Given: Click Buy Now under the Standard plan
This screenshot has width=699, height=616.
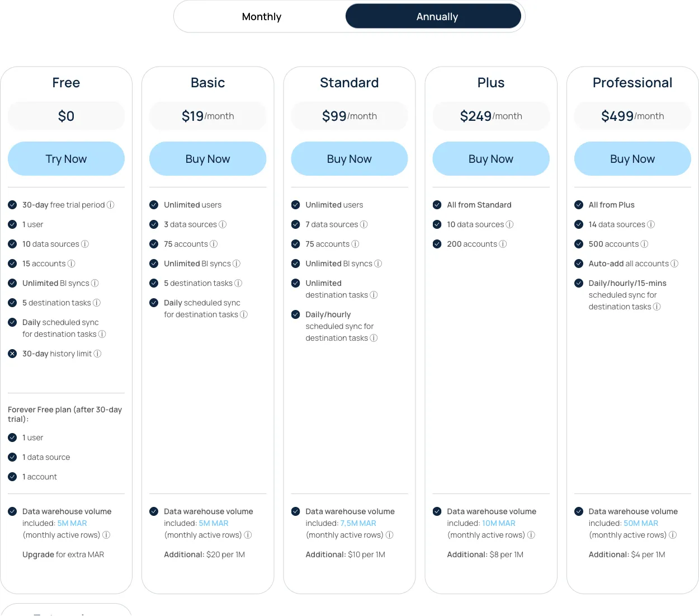Looking at the screenshot, I should click(x=349, y=158).
